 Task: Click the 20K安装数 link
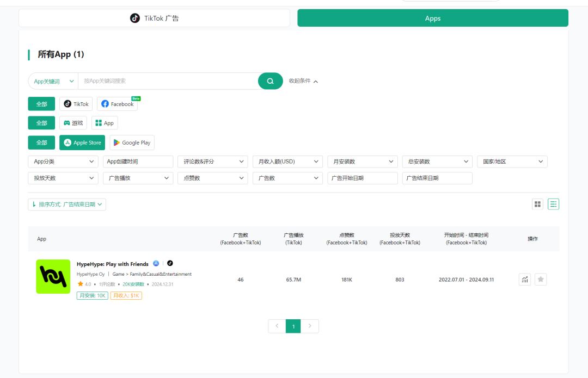coord(133,284)
